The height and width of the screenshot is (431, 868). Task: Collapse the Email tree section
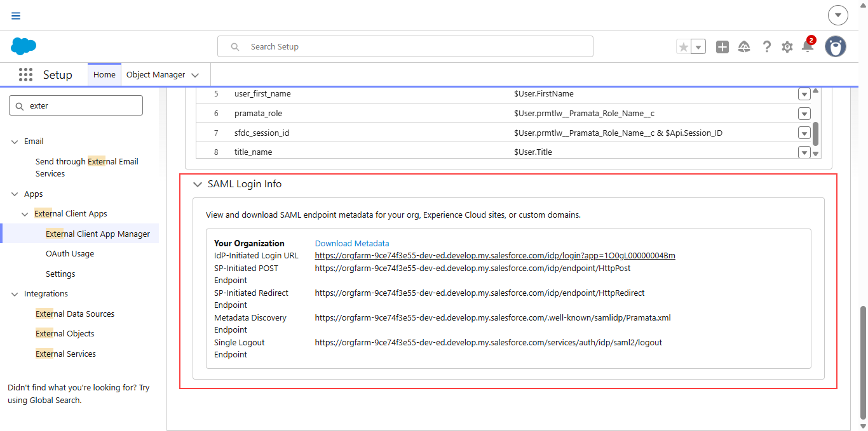coord(15,142)
